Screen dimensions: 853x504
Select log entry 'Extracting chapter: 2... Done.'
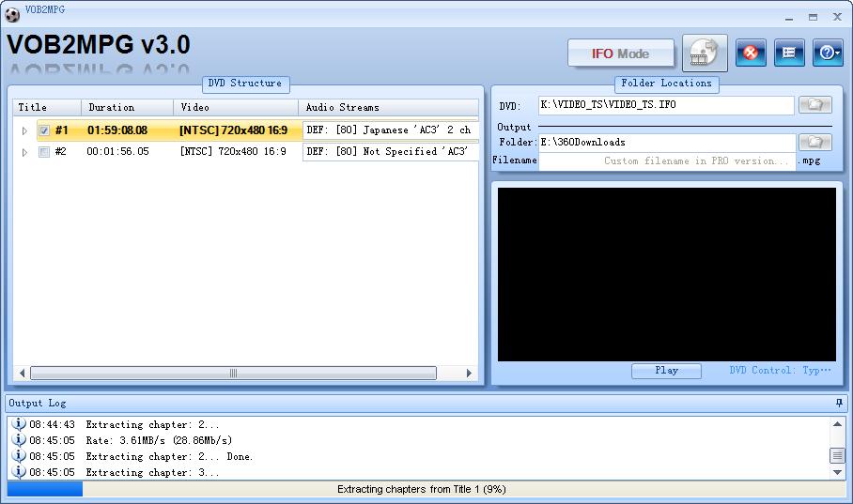pos(169,456)
